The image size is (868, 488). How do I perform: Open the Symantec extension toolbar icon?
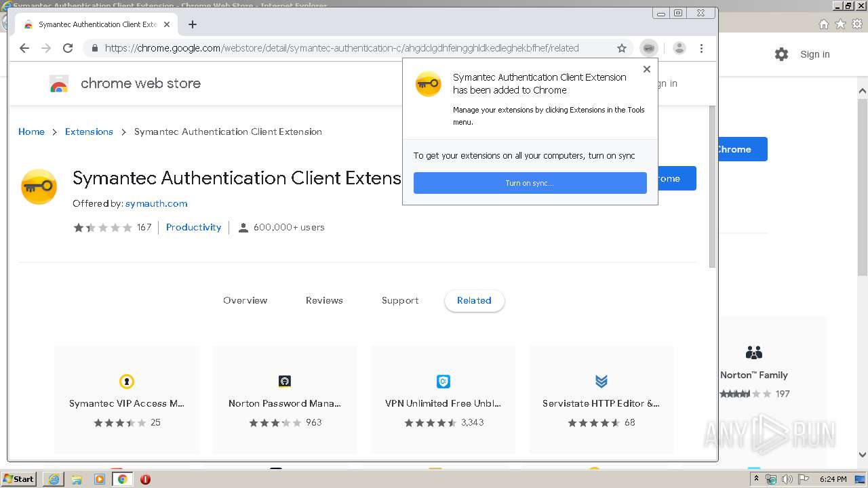coord(649,48)
